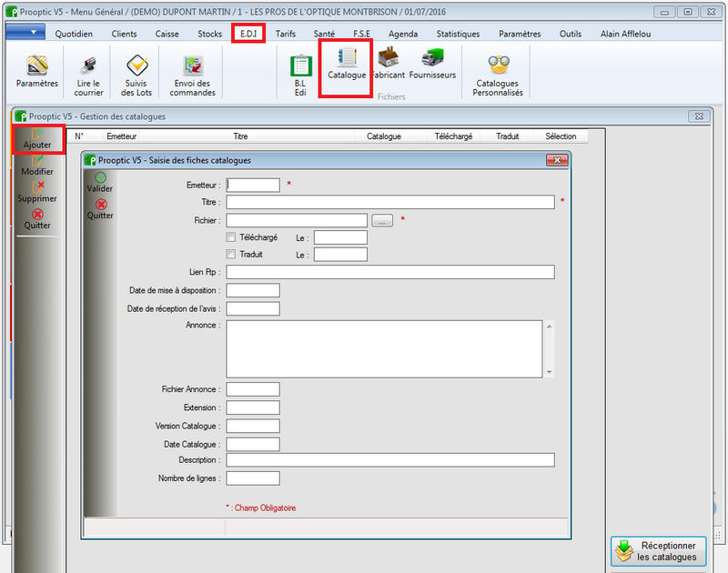
Task: Click the Version Catalogue field
Action: tap(253, 426)
